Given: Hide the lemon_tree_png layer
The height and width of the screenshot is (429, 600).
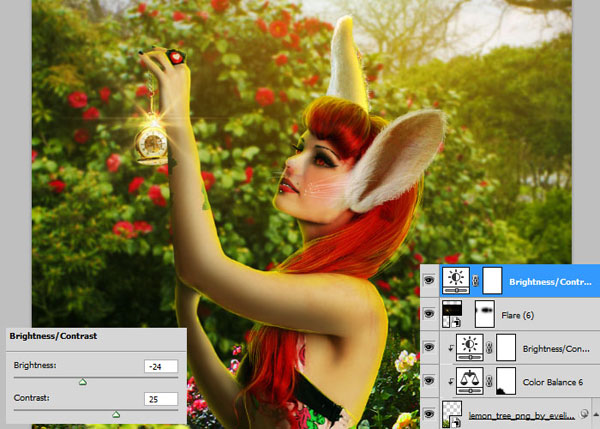Looking at the screenshot, I should [429, 414].
